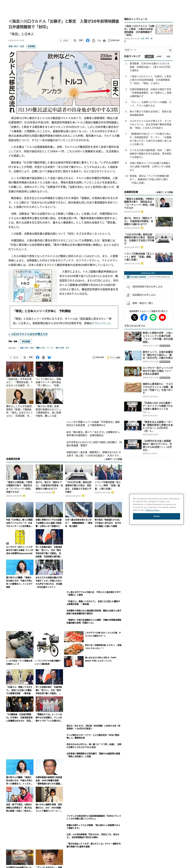Open the '社会' category link under the date
This screenshot has height=868, width=186.
pos(10,46)
